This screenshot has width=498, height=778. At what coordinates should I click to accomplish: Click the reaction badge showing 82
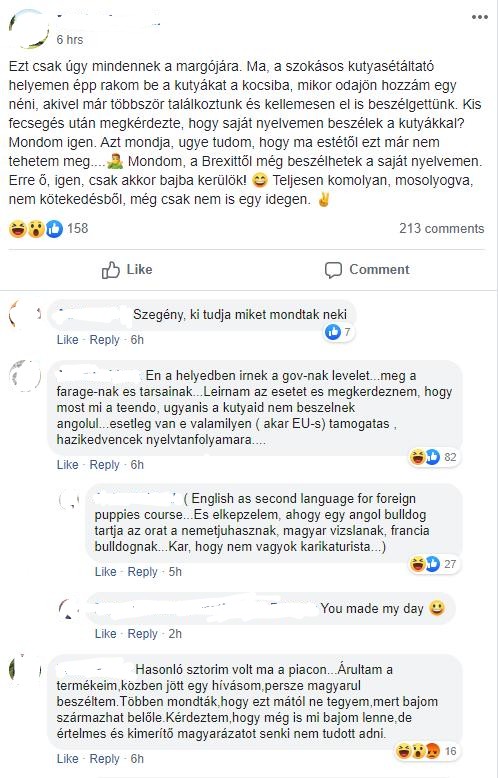[x=434, y=457]
